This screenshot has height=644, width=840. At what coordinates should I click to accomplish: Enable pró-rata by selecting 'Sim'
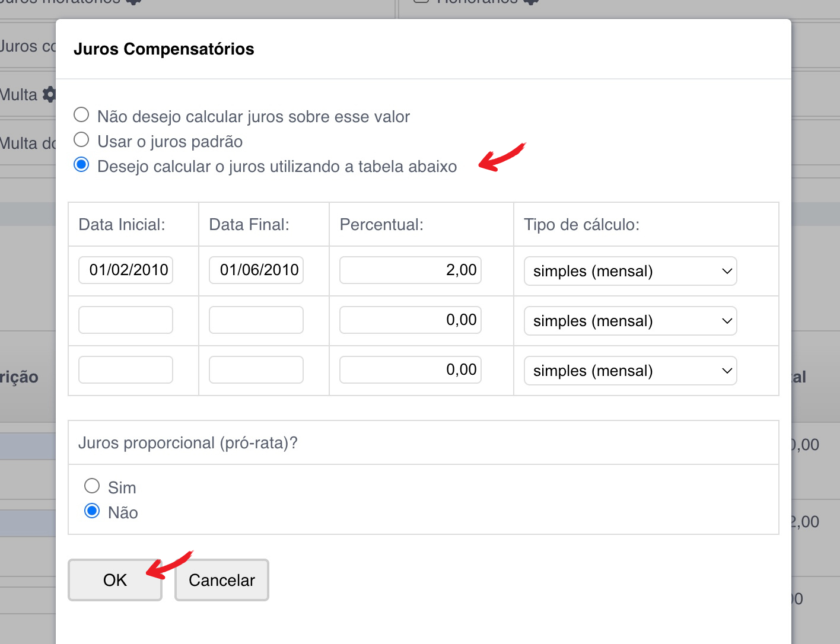92,486
